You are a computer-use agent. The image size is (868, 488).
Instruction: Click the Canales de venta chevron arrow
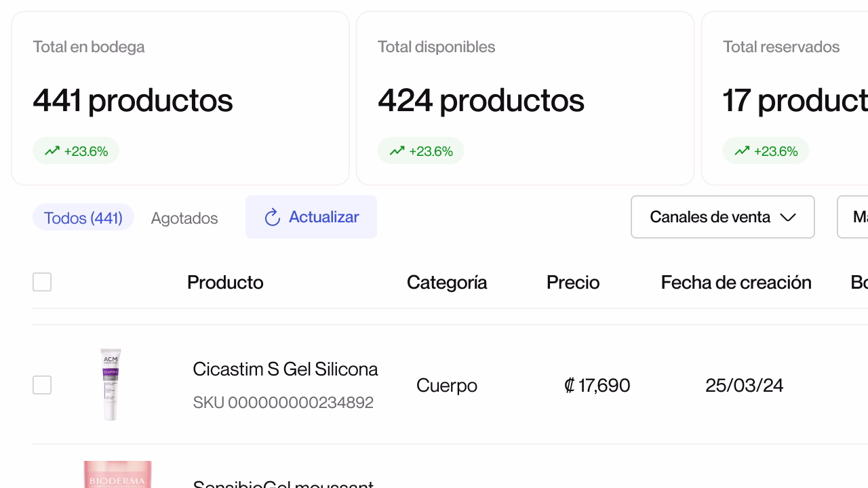click(787, 218)
